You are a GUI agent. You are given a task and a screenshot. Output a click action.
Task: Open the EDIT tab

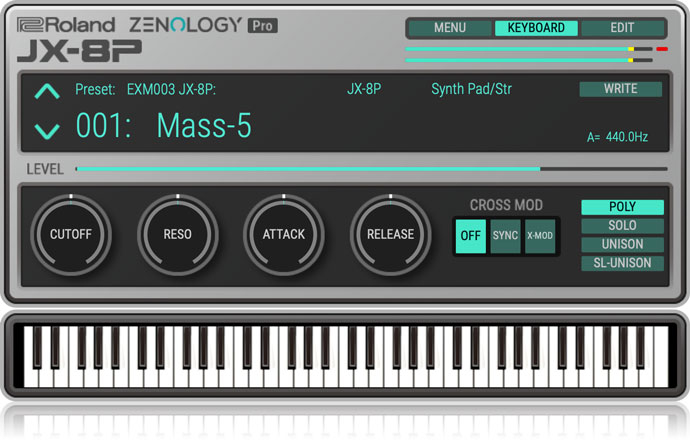click(x=622, y=28)
